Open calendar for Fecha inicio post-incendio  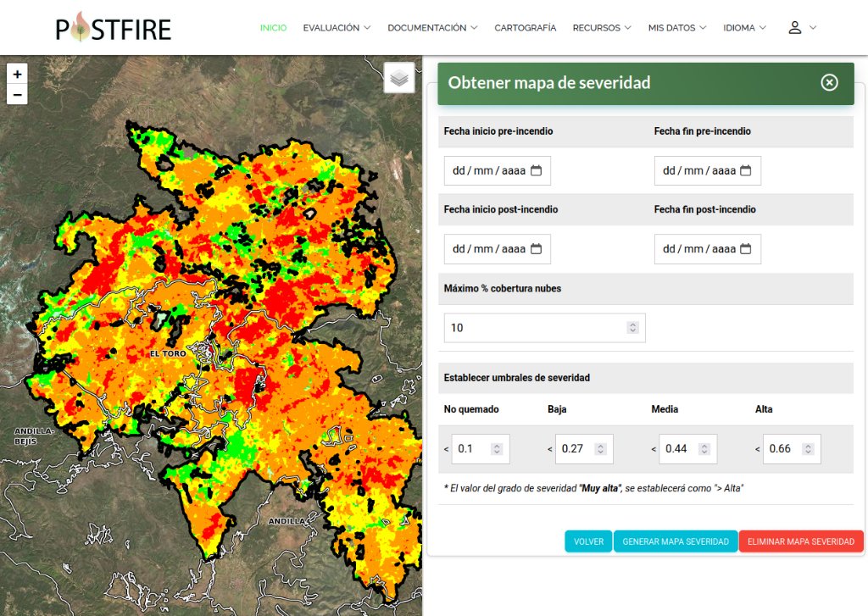pyautogui.click(x=536, y=249)
